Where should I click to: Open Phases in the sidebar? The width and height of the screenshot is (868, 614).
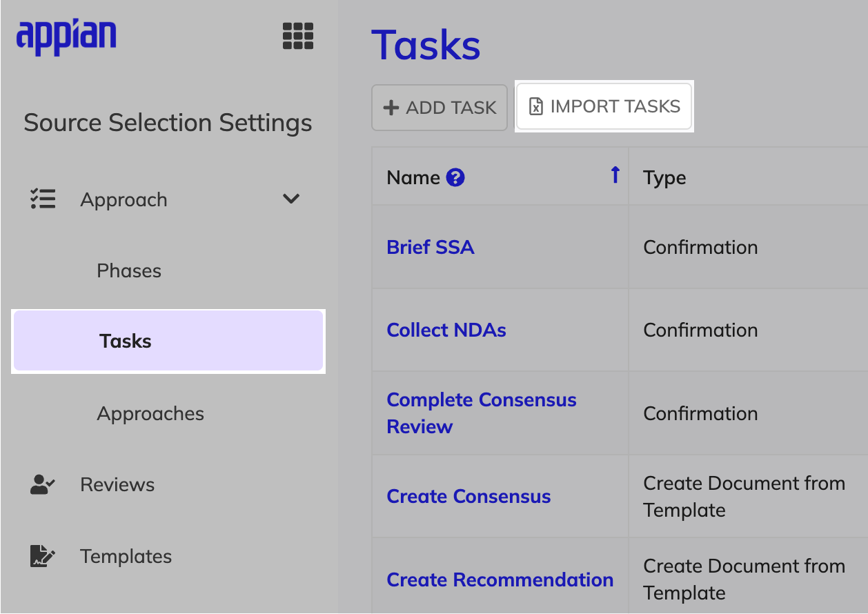tap(129, 270)
